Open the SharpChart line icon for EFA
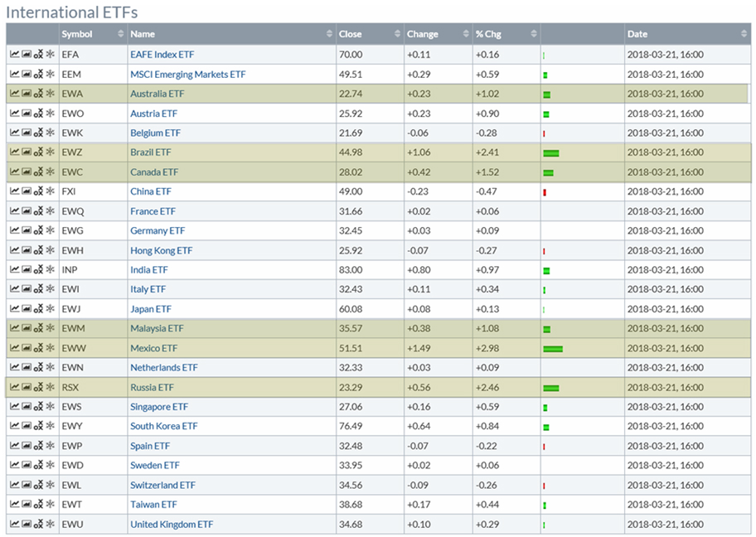Viewport: 756px width, 537px height. (x=14, y=55)
